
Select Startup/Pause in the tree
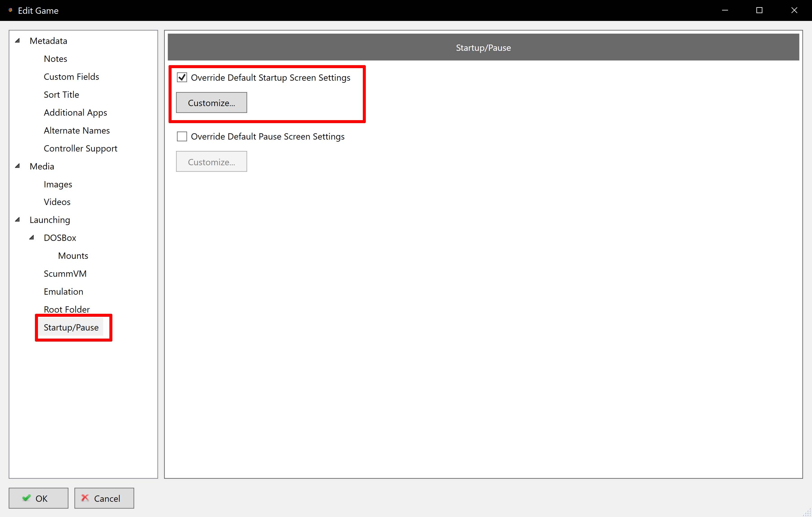click(71, 327)
